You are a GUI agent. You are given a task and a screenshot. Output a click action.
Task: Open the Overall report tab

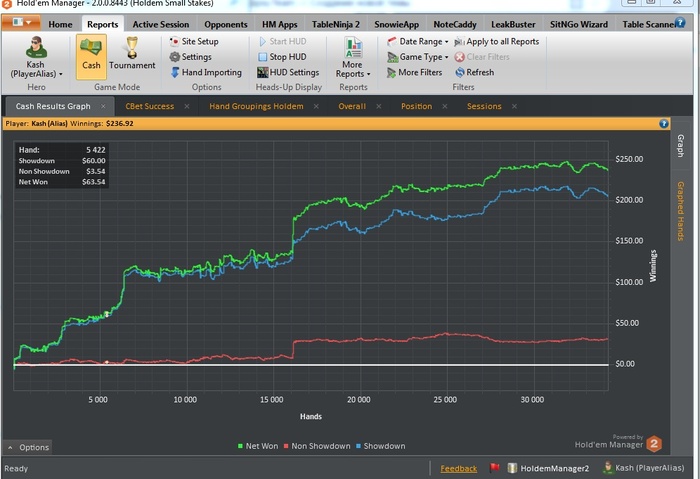352,106
